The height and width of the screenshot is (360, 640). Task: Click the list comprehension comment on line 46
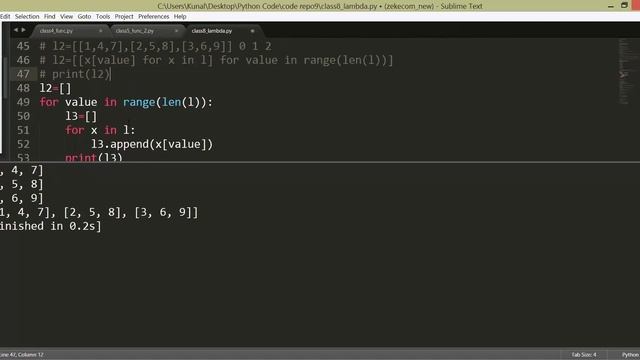click(216, 60)
